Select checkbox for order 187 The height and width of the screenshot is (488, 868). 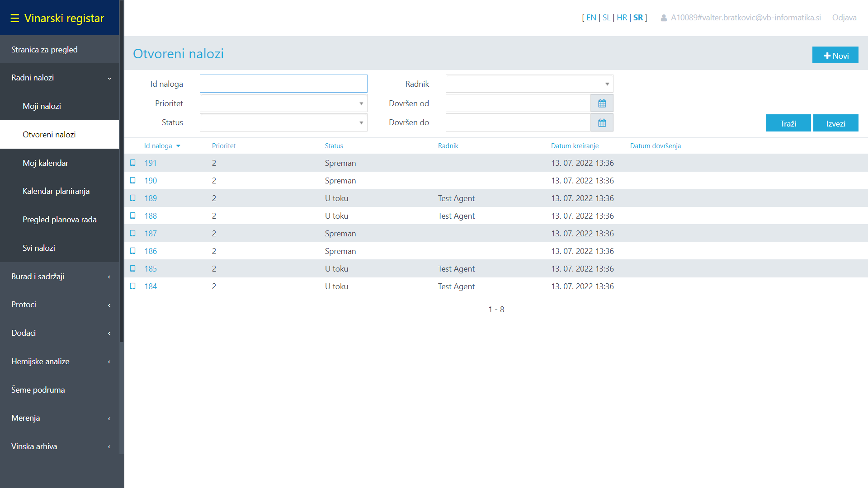[x=133, y=233]
